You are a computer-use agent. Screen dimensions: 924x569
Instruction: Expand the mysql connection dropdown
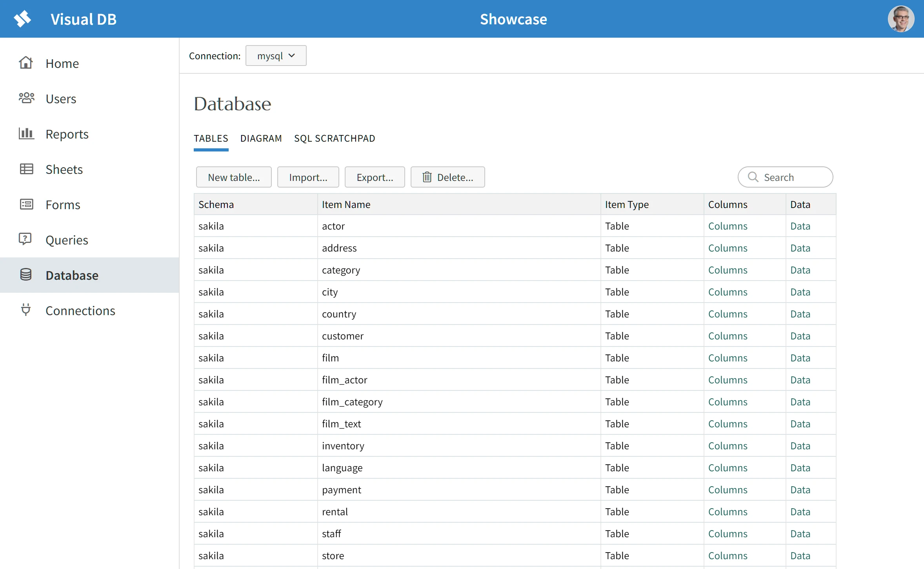point(276,56)
